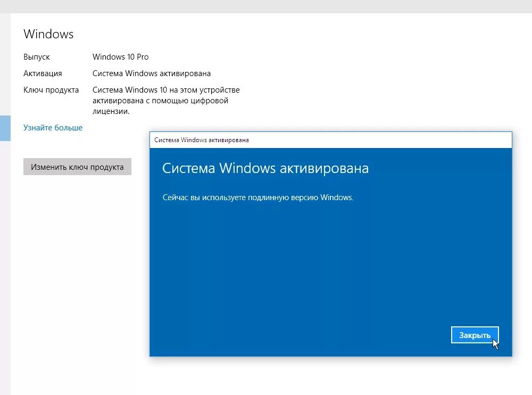Click the dialog headline "Система Windows активирована"
Screen dimensions: 532x395
pos(266,168)
